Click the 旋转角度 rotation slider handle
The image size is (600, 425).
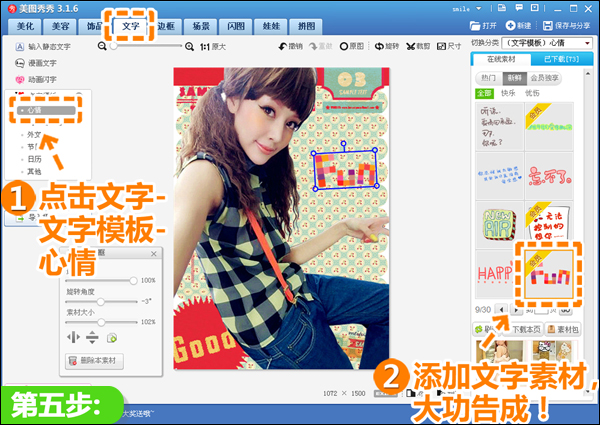pyautogui.click(x=100, y=302)
